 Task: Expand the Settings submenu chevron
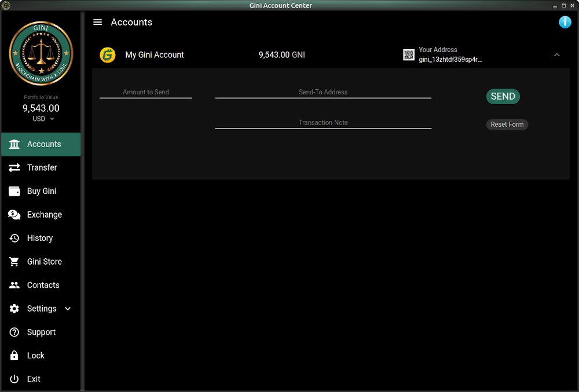[x=68, y=309]
